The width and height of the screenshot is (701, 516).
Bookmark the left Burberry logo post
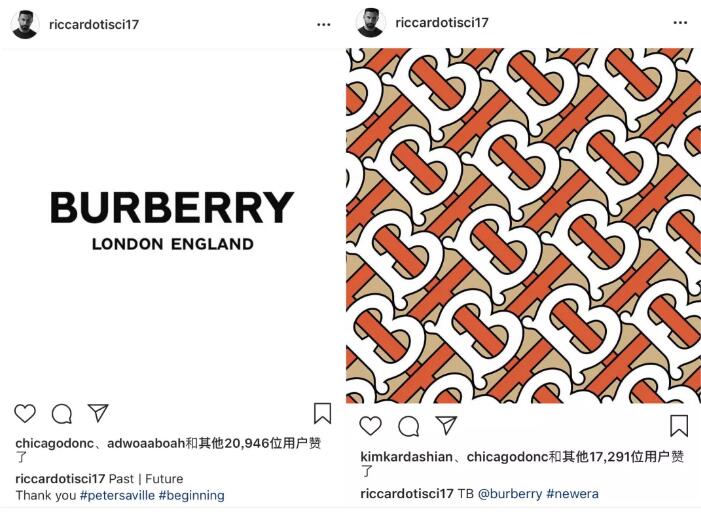322,413
